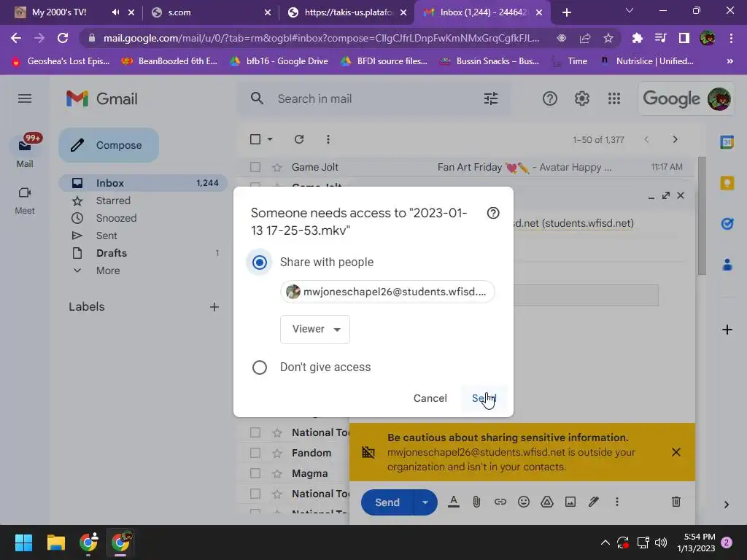The width and height of the screenshot is (747, 560).
Task: Open the inbox toolbar three-dot more menu
Action: click(328, 139)
